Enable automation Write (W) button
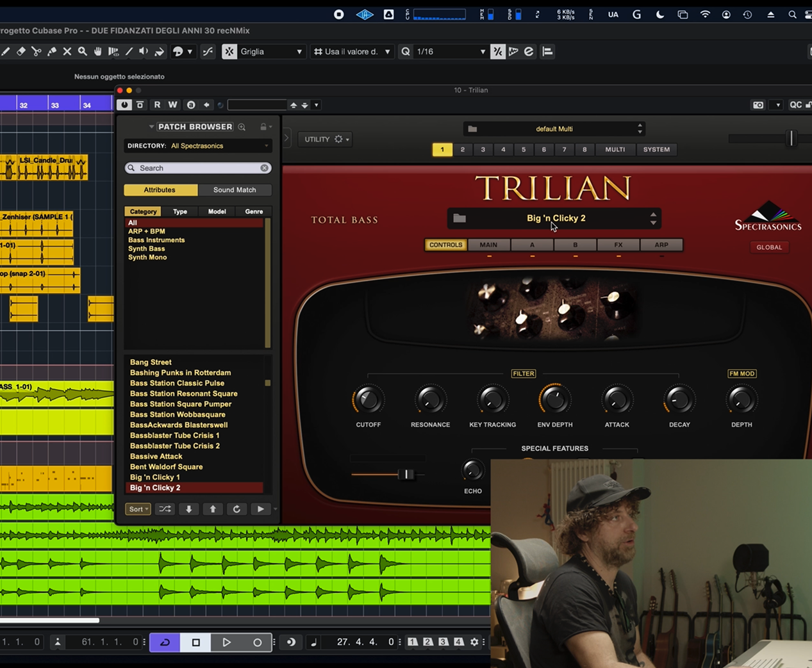 [x=172, y=105]
